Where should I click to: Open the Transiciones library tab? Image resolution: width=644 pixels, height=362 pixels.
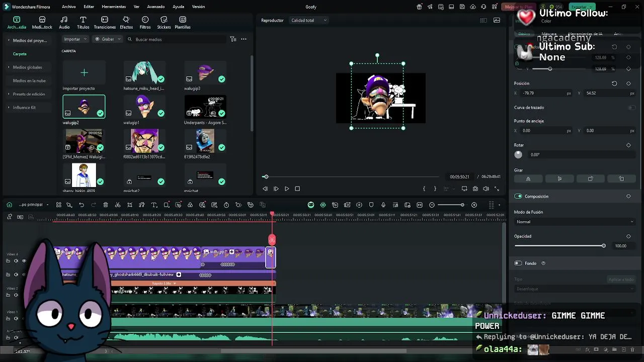coord(105,23)
